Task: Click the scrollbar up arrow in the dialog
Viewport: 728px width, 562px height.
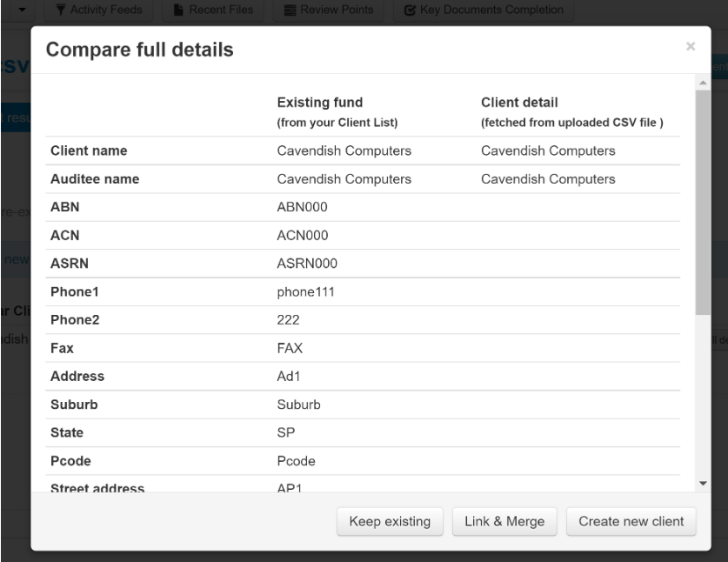Action: [703, 82]
